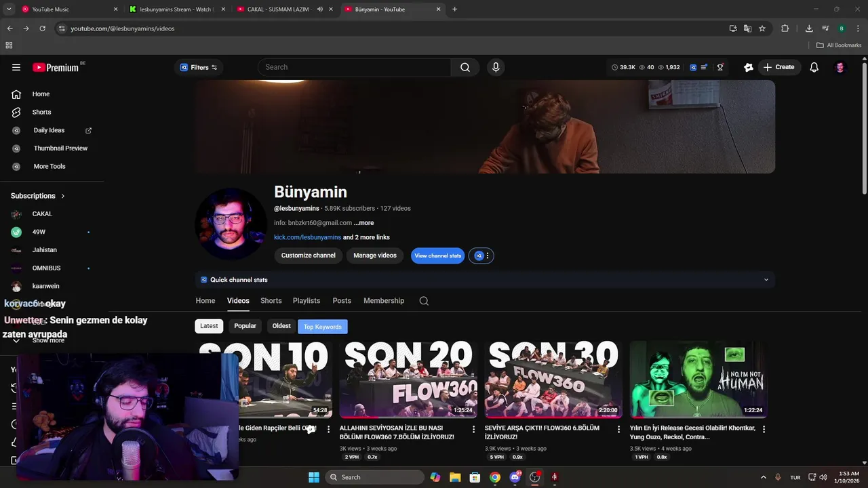This screenshot has height=488, width=868.
Task: Click the Create button
Action: point(778,67)
